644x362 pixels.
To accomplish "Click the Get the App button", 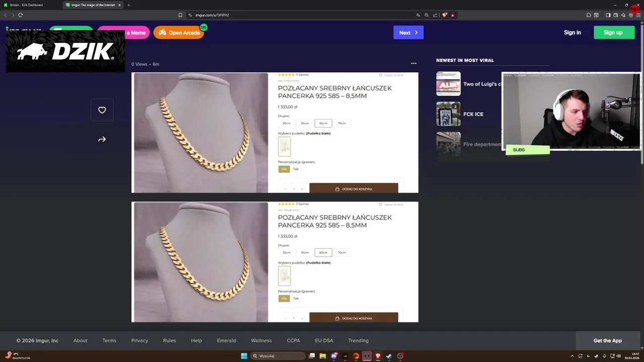I will pos(608,340).
